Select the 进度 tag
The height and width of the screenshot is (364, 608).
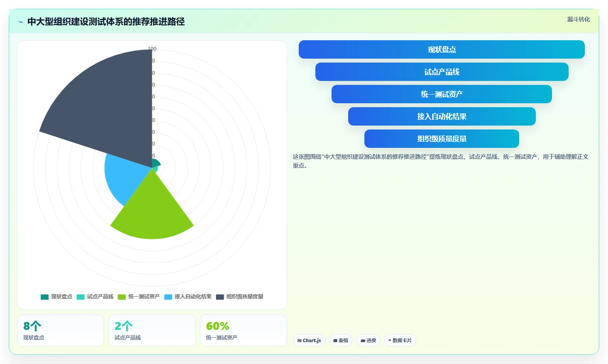[368, 340]
